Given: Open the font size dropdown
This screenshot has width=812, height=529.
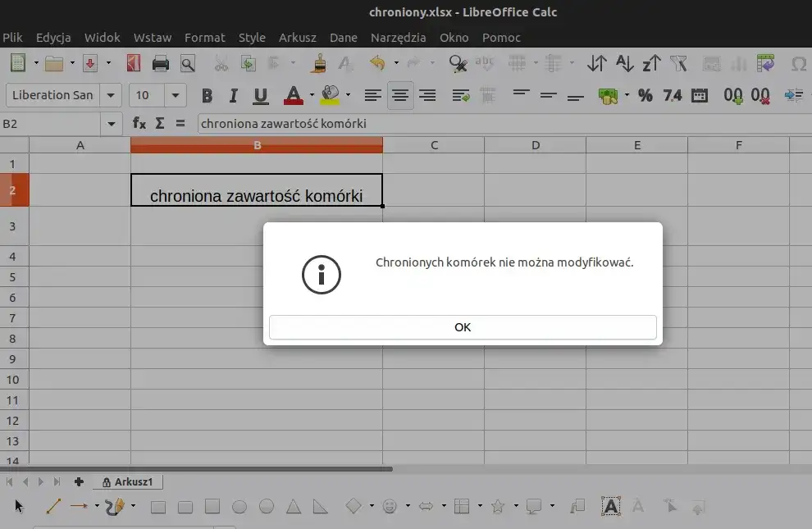Looking at the screenshot, I should pos(175,95).
